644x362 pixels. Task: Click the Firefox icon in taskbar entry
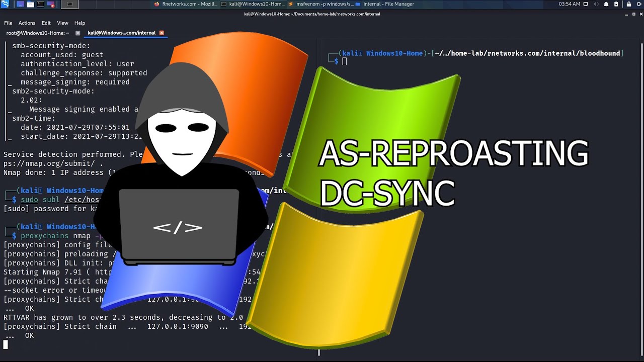[157, 4]
